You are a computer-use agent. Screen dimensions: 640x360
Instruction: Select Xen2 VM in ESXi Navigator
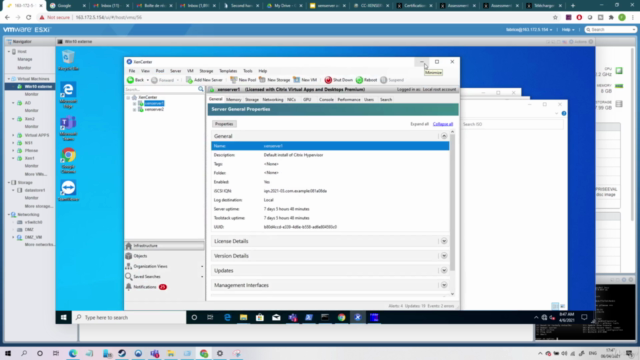29,119
